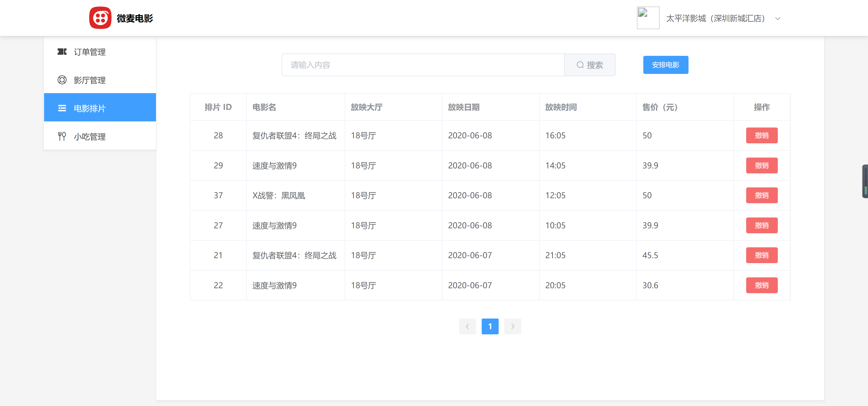Revoke schedule ID 28 with 撤销
This screenshot has height=406, width=868.
point(762,135)
